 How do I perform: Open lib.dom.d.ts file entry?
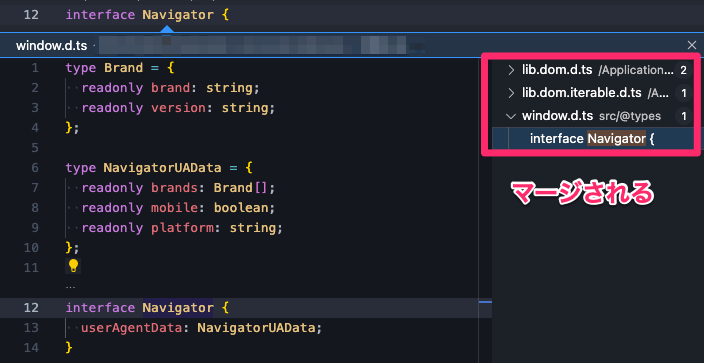[557, 70]
